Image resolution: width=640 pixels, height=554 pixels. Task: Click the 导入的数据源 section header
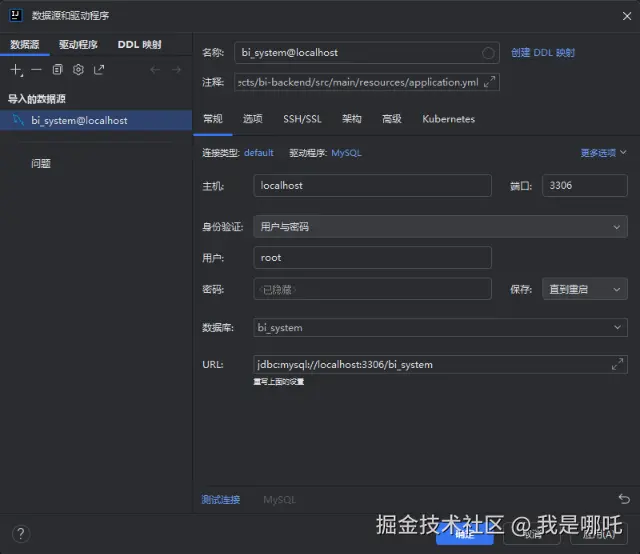37,99
